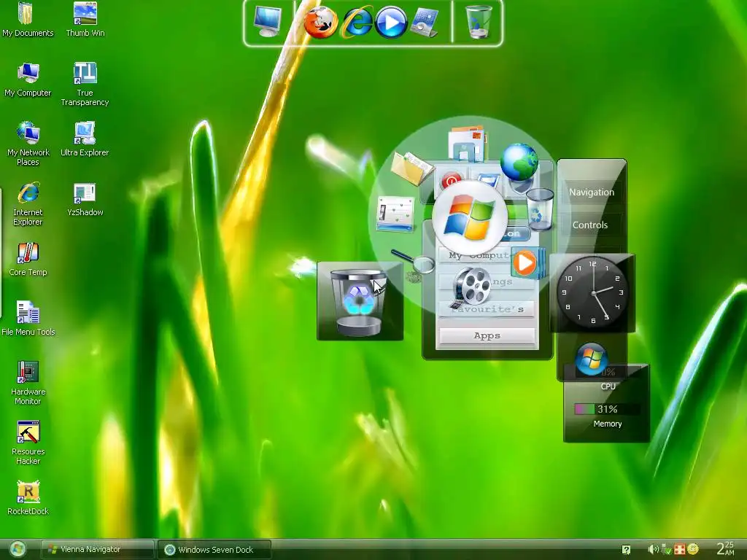Open the Hardware Monitor shortcut
The image size is (747, 560).
point(28,383)
